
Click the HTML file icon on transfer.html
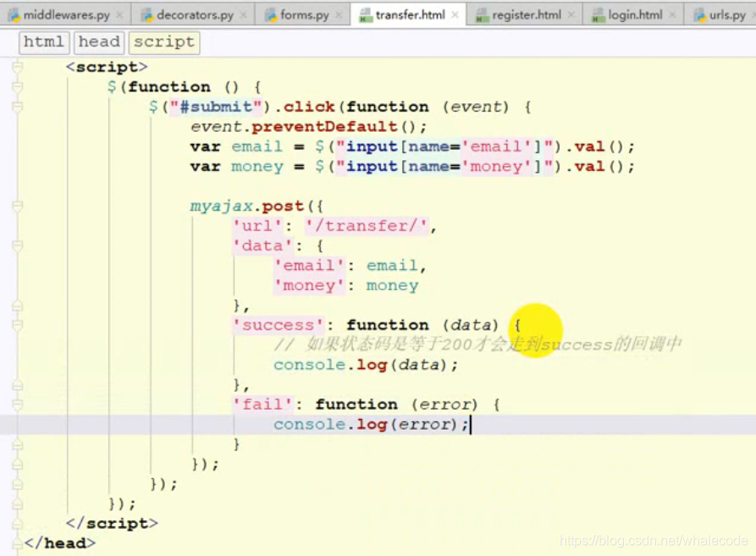367,15
